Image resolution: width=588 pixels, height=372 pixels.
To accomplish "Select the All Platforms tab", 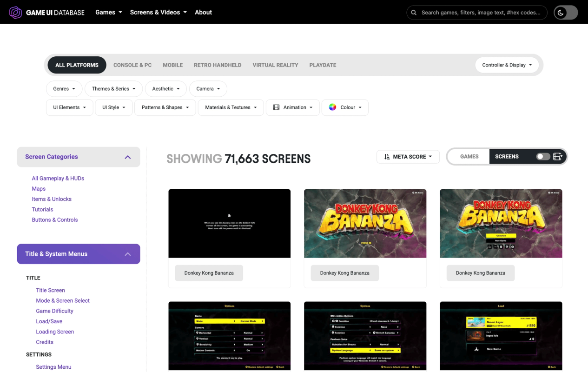I will pos(77,65).
